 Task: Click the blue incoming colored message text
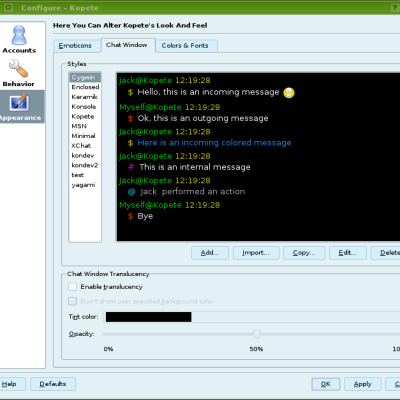[214, 143]
